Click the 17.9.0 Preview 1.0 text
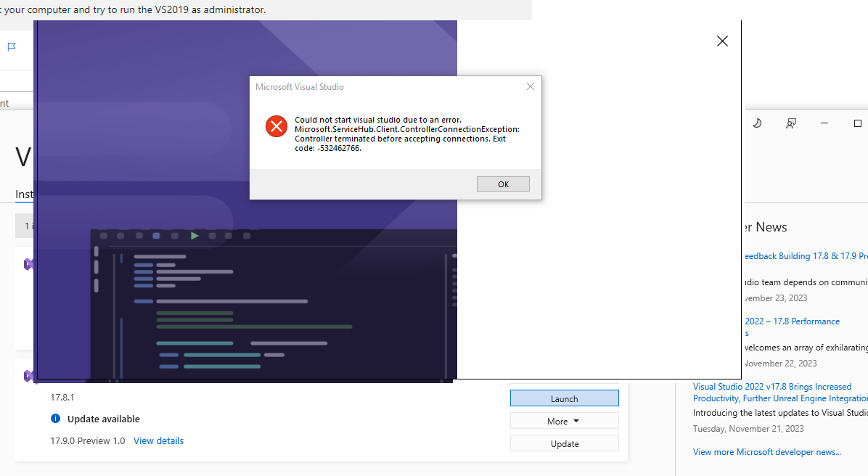The image size is (868, 476). pyautogui.click(x=88, y=441)
